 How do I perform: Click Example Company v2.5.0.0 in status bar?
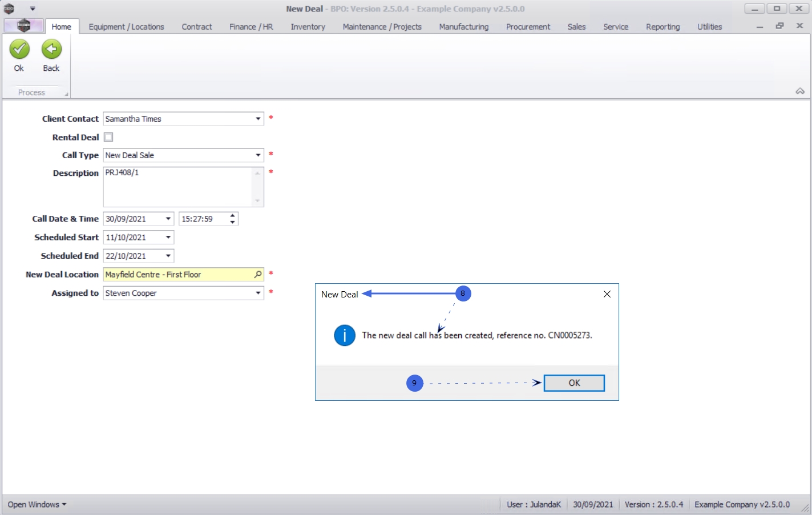click(742, 505)
